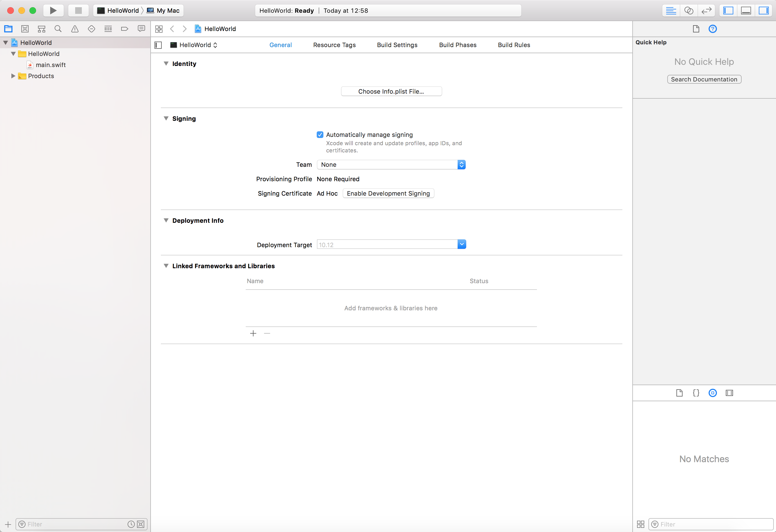Switch to Build Phases tab
Screen dimensions: 776x532
coord(458,45)
